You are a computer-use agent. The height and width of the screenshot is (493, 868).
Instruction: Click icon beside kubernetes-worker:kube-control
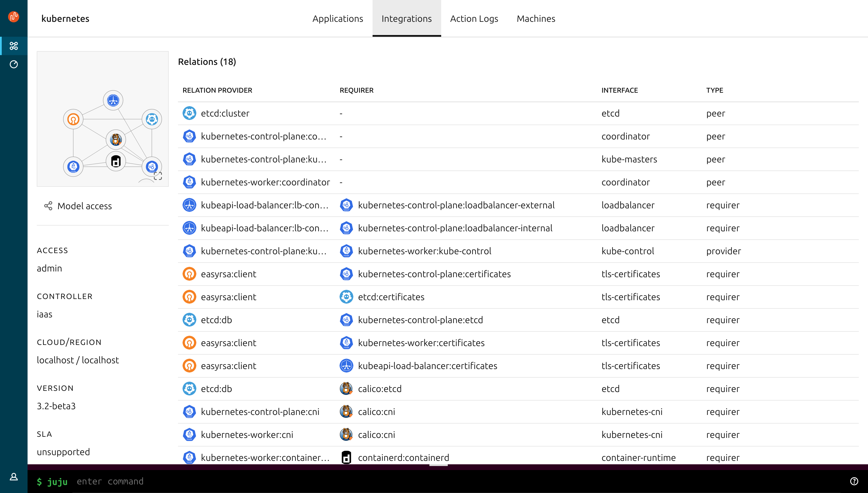[x=346, y=251]
